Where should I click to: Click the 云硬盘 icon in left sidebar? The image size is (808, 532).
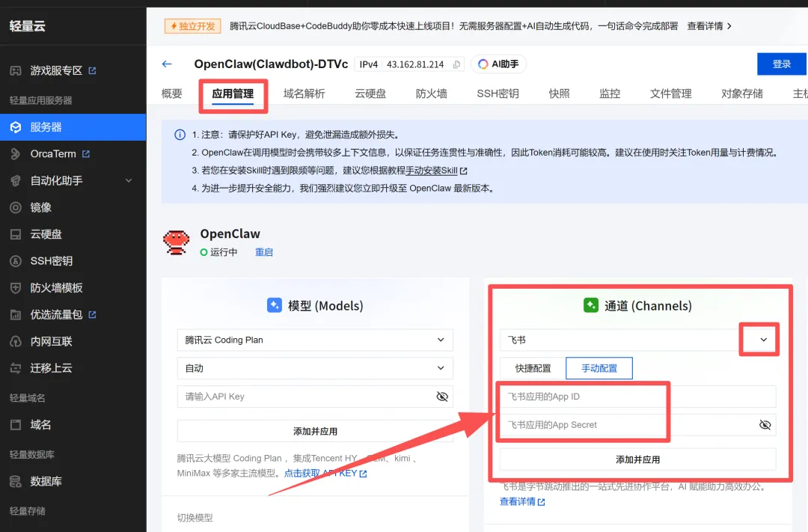(x=16, y=234)
